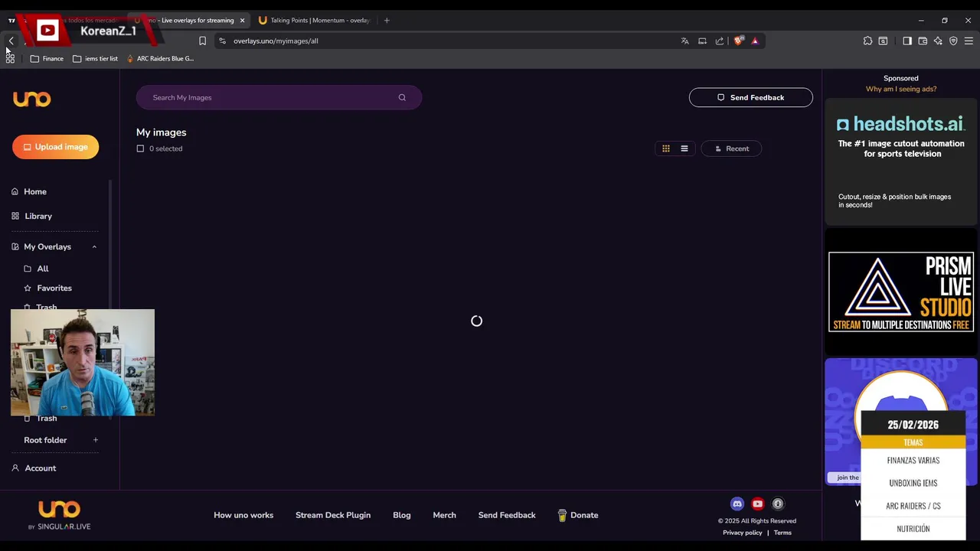Collapse the My Overlays section
The image size is (980, 551).
point(94,246)
